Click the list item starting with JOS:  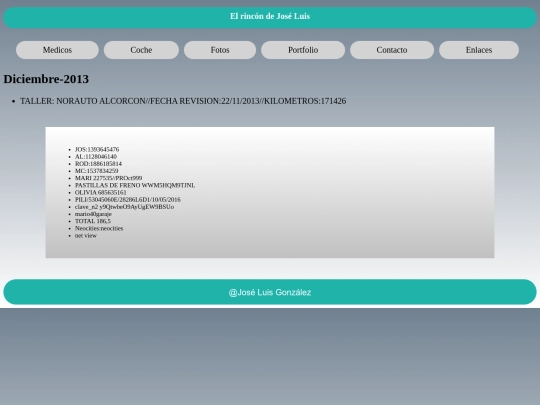(97, 149)
